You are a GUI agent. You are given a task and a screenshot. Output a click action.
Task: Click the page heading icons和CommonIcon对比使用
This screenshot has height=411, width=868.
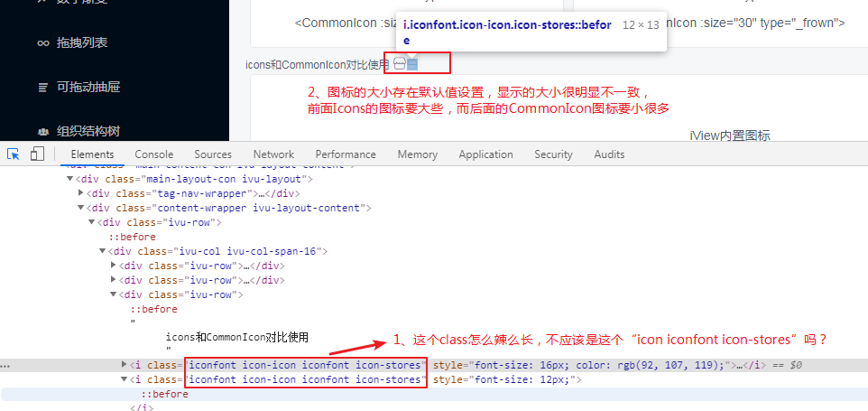318,65
